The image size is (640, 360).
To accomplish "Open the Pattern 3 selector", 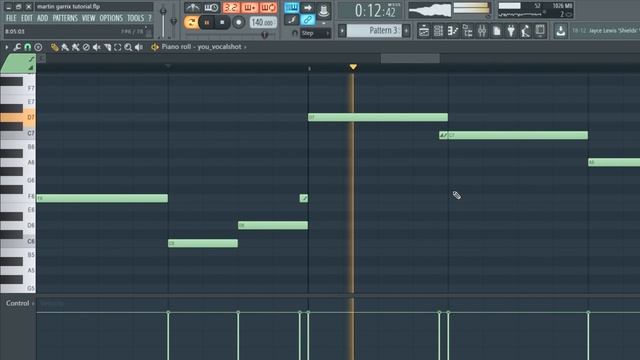I will click(374, 31).
